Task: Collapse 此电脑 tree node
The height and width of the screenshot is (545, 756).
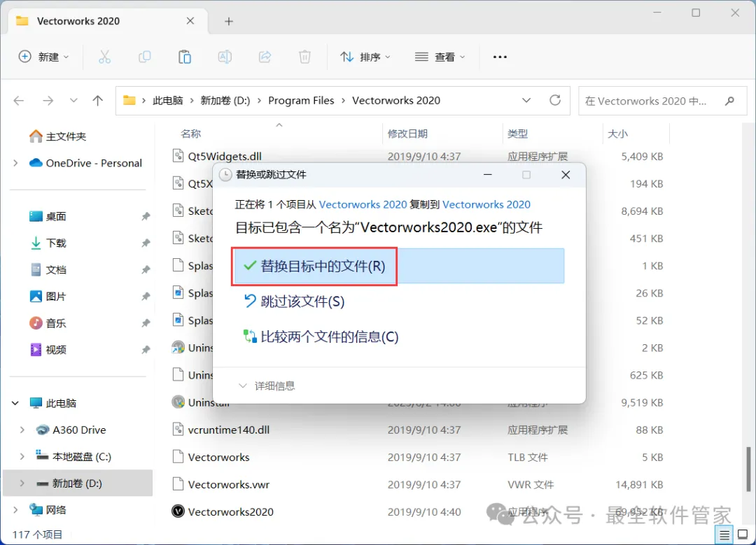Action: coord(15,403)
